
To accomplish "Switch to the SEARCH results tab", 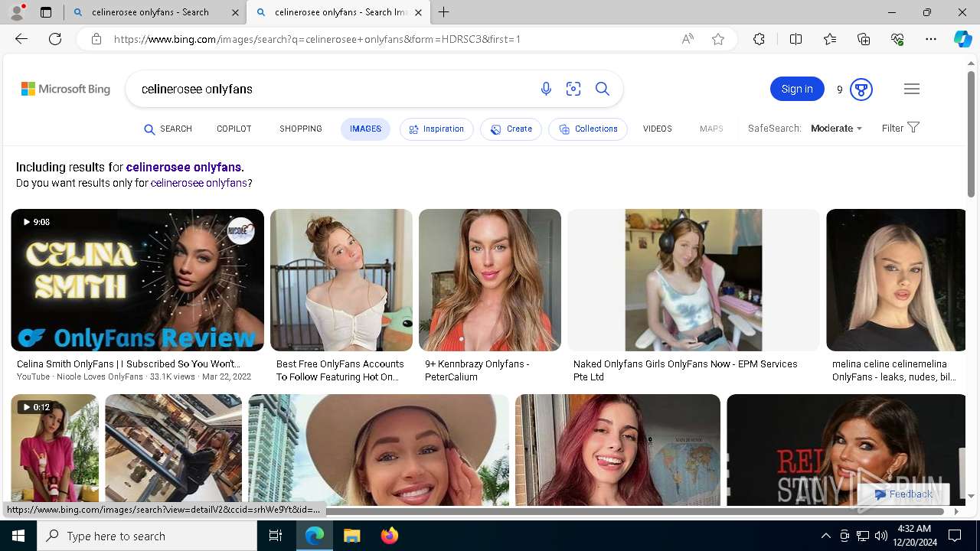I will [x=168, y=129].
